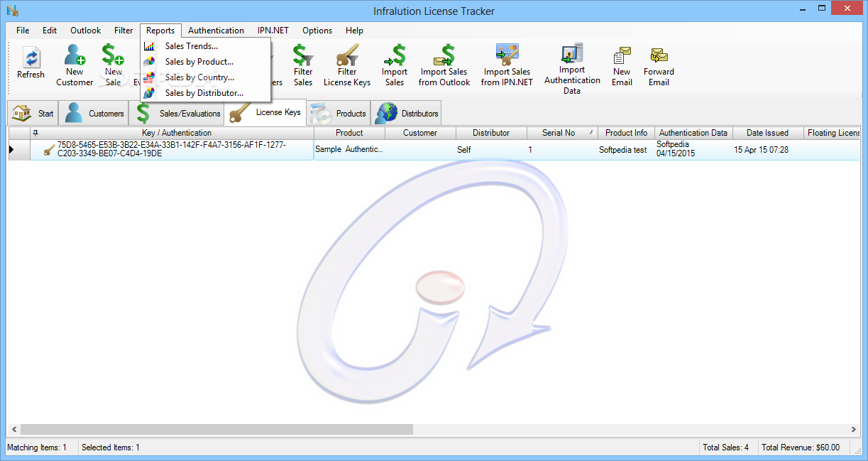Sort by the Customer column header
Screen dimensions: 868x461
coord(420,133)
